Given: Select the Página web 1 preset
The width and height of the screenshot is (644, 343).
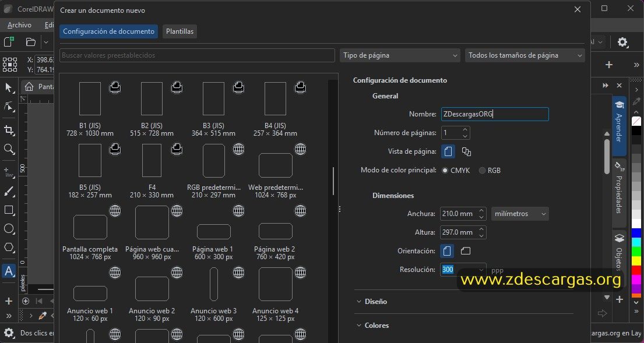Looking at the screenshot, I should click(x=213, y=232).
